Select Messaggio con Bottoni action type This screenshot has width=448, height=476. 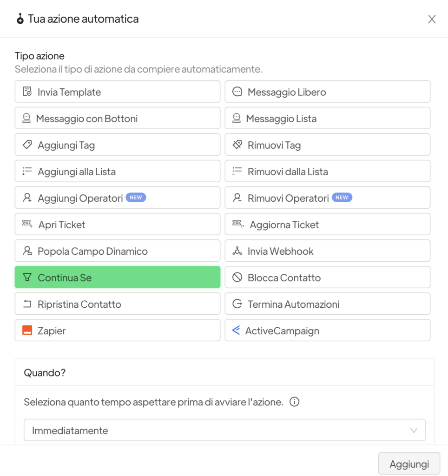pos(117,119)
